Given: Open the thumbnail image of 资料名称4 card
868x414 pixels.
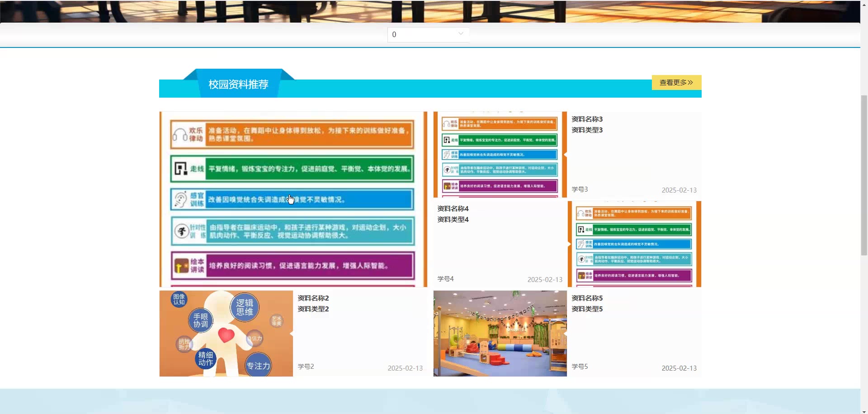Looking at the screenshot, I should point(634,244).
